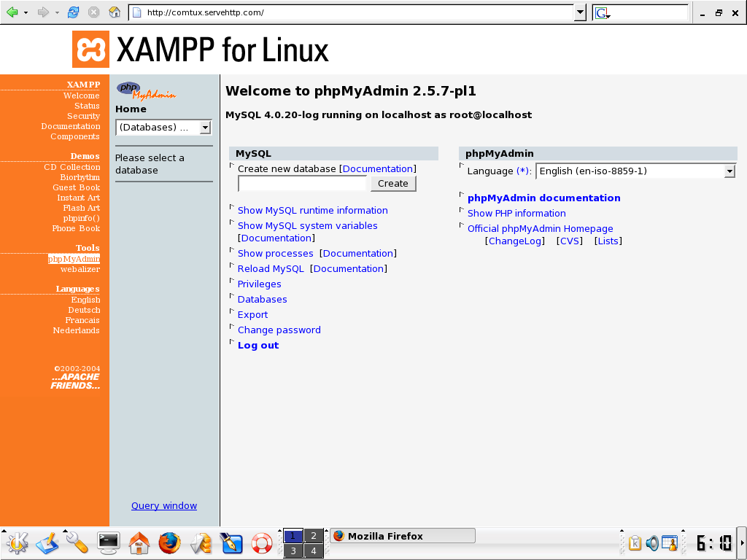This screenshot has width=747, height=560.
Task: Open Show MySQL system variables
Action: 307,226
